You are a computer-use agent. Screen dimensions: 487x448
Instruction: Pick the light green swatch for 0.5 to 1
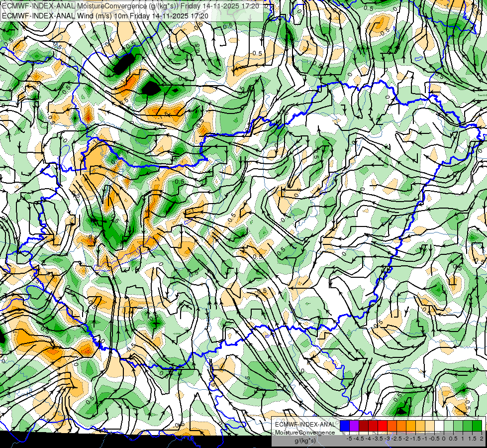458,426
